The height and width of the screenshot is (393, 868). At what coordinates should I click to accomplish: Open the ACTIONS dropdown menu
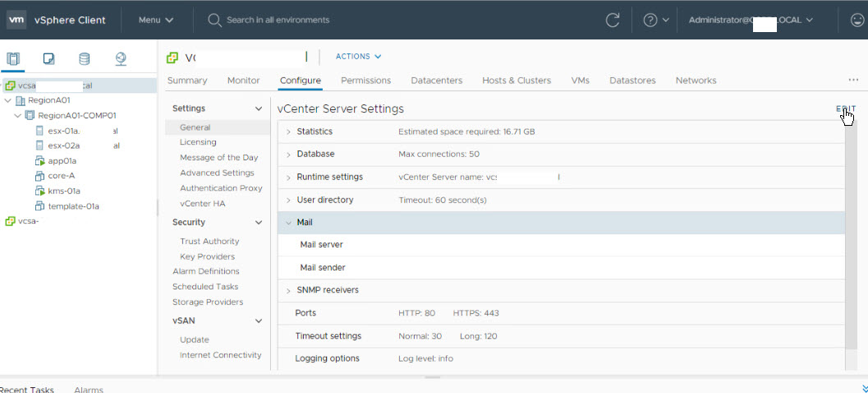pos(358,57)
